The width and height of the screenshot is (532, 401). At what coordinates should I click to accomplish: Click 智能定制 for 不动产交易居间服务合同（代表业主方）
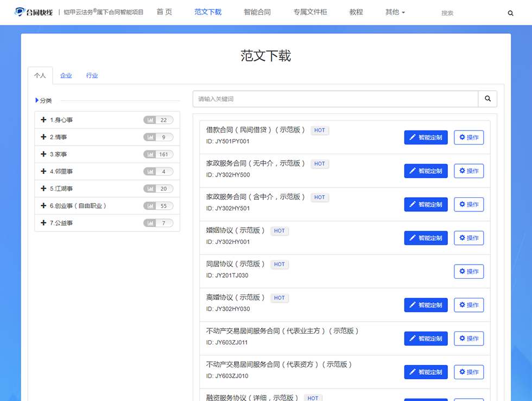pyautogui.click(x=426, y=339)
